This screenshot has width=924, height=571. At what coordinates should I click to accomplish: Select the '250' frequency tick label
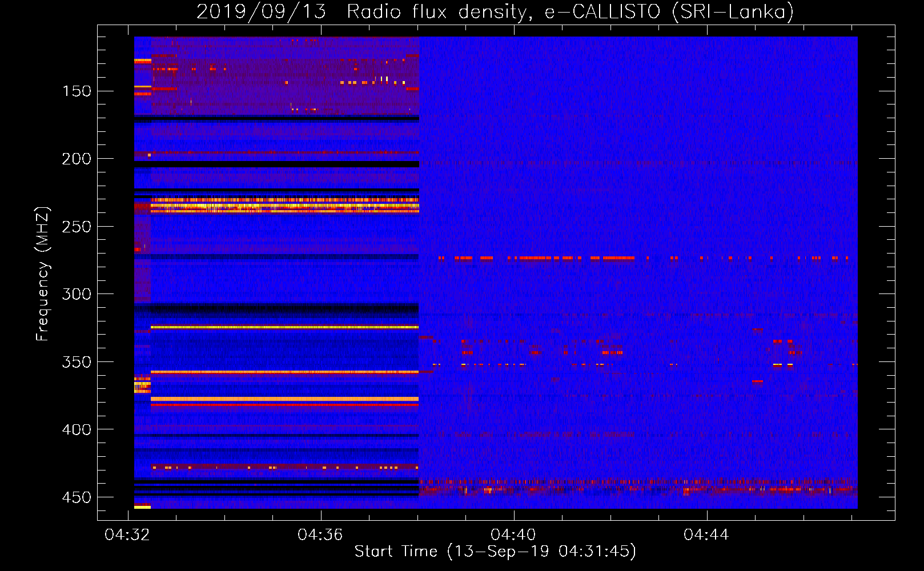[77, 227]
